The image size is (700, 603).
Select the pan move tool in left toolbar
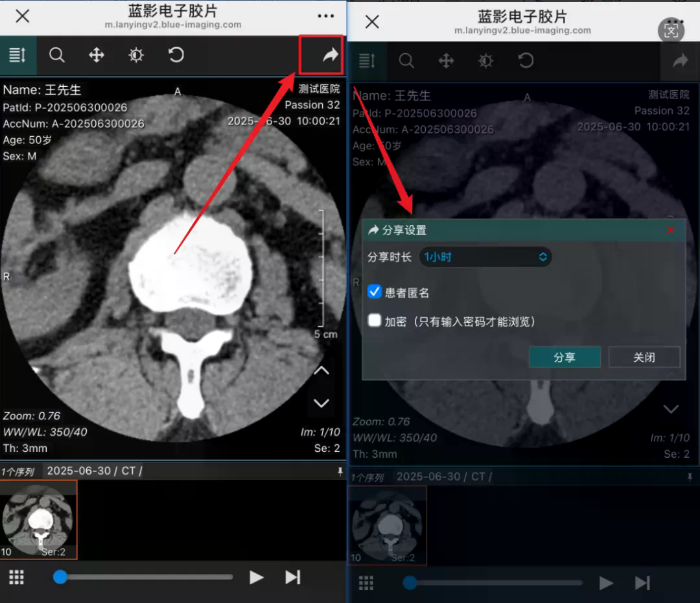coord(97,56)
